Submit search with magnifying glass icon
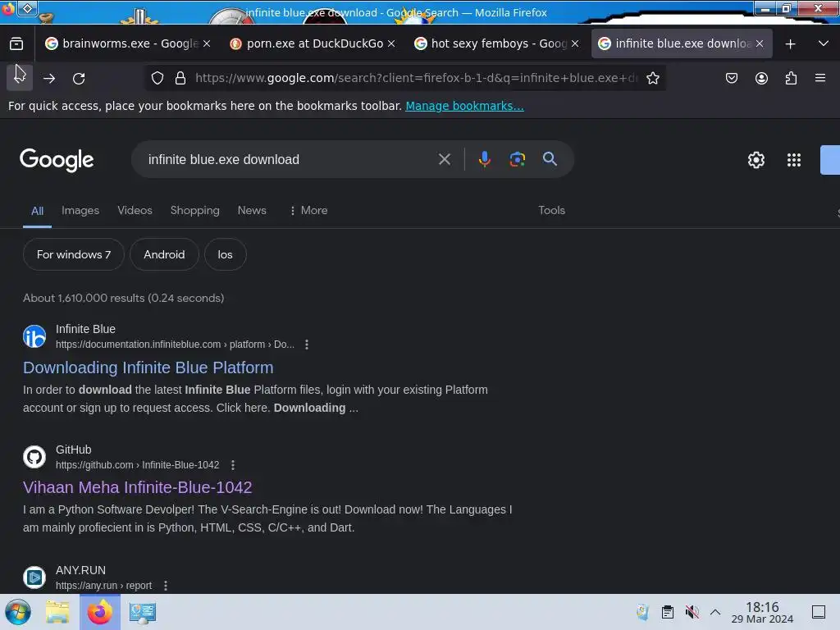 (550, 159)
